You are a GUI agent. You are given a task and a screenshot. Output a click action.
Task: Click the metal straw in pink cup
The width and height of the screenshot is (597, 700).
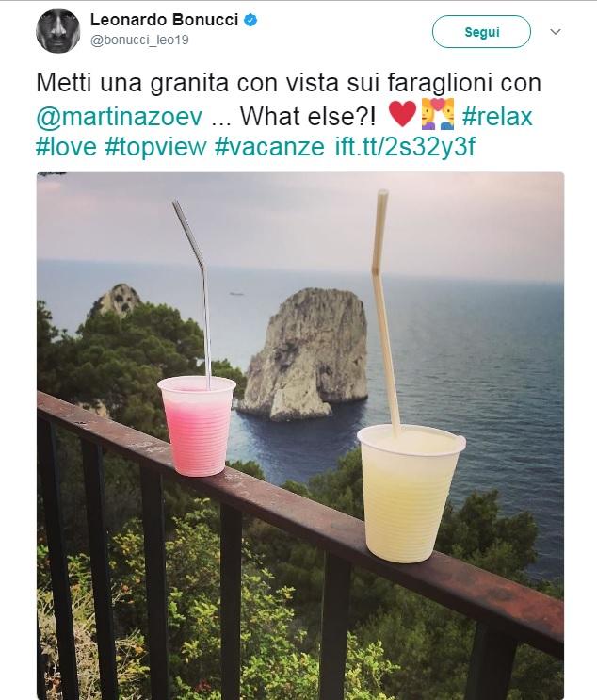[x=196, y=292]
